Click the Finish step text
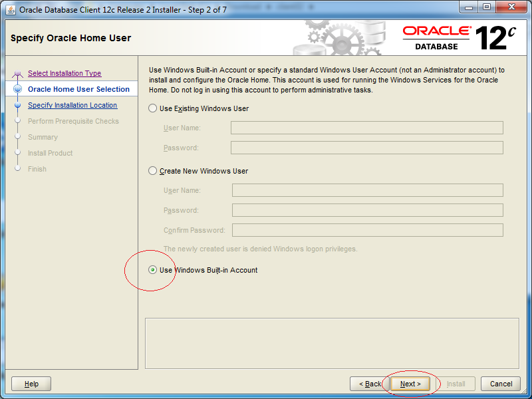532x399 pixels. 37,169
